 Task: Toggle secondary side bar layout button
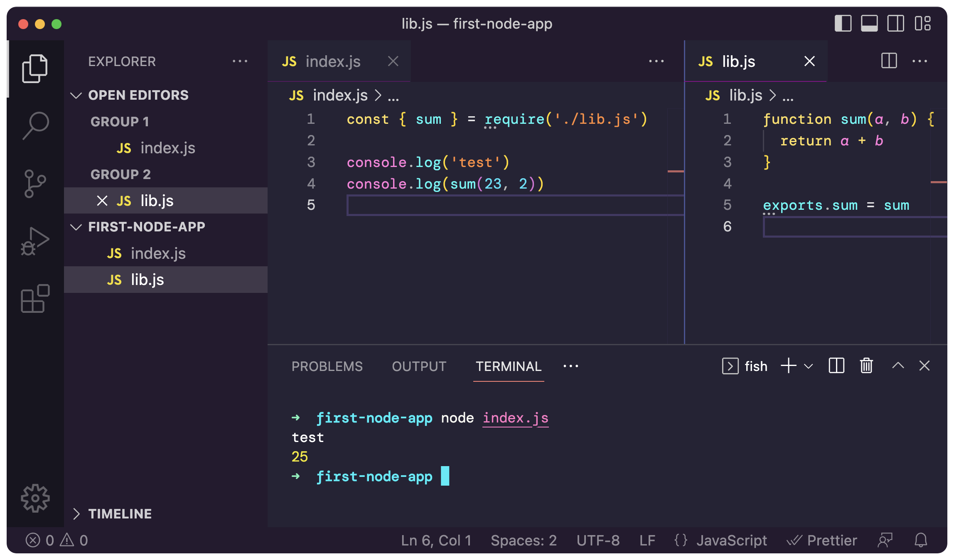click(x=895, y=23)
